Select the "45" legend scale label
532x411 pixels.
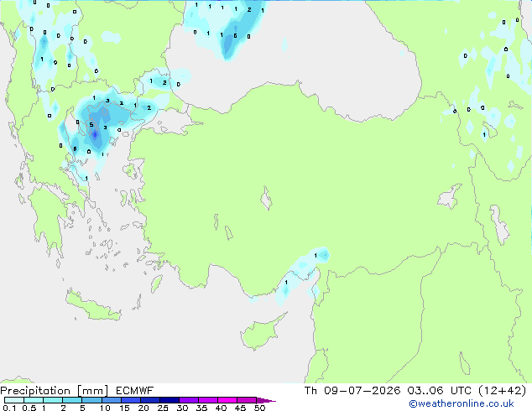[x=240, y=408]
